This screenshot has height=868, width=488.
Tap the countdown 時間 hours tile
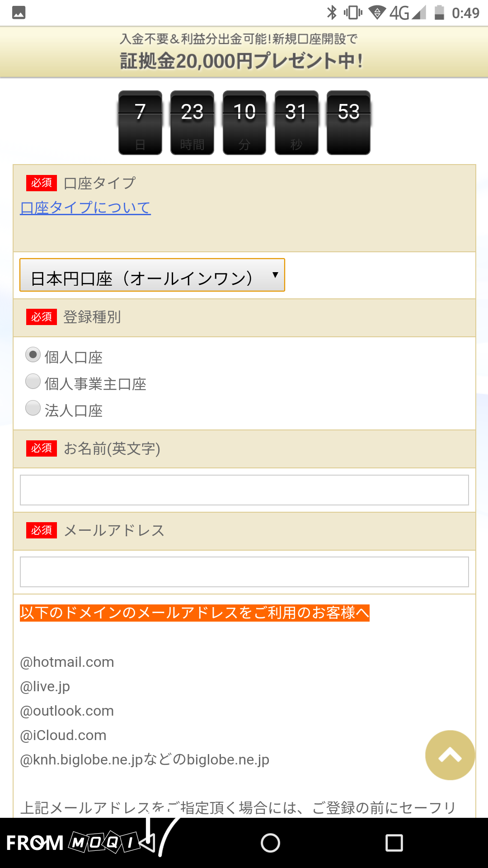192,123
